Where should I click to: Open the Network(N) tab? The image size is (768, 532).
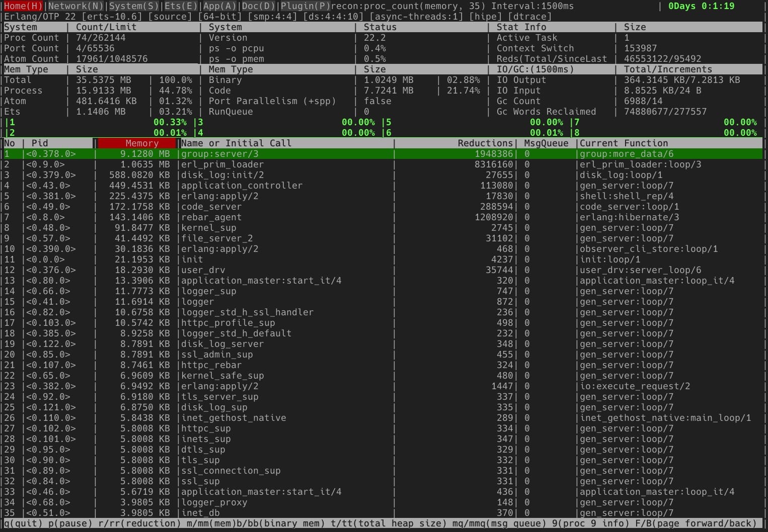click(75, 6)
